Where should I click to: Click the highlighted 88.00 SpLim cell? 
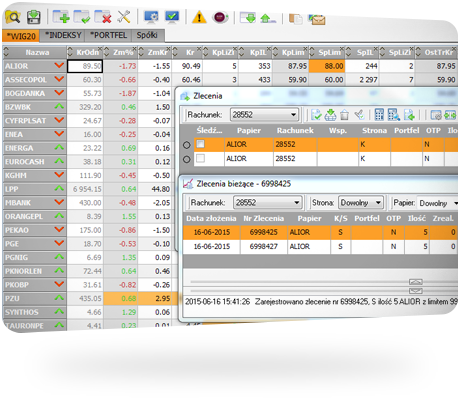(x=327, y=66)
